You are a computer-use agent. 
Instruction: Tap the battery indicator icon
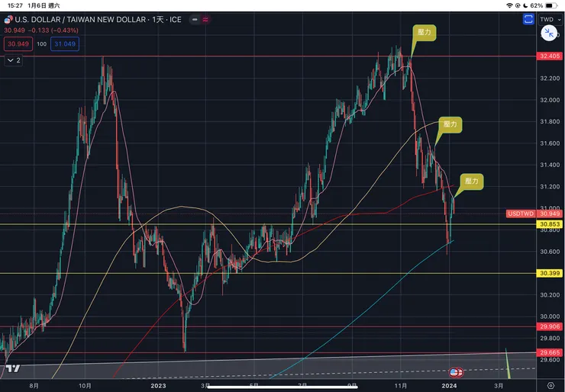pos(551,5)
